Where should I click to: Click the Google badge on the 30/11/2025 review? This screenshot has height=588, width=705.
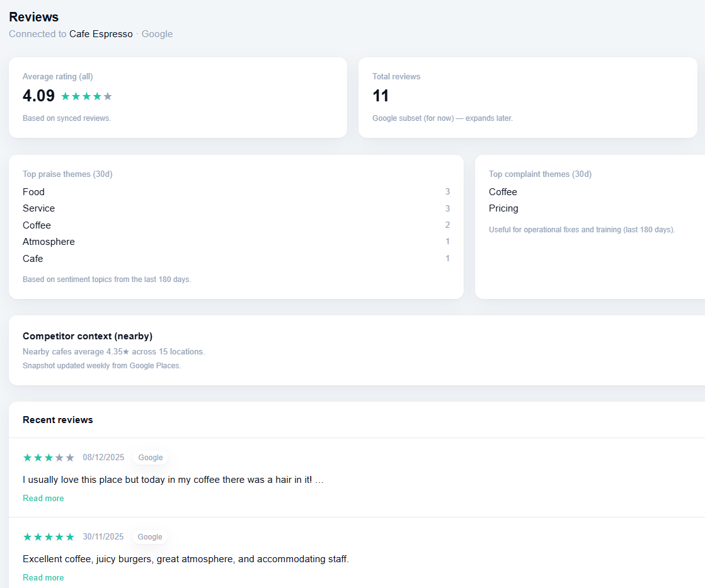150,537
